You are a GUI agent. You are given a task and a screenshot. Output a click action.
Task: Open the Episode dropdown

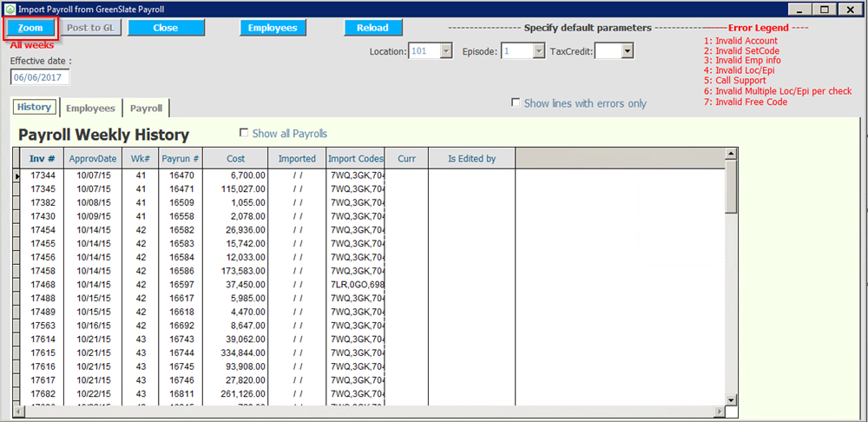coord(540,51)
